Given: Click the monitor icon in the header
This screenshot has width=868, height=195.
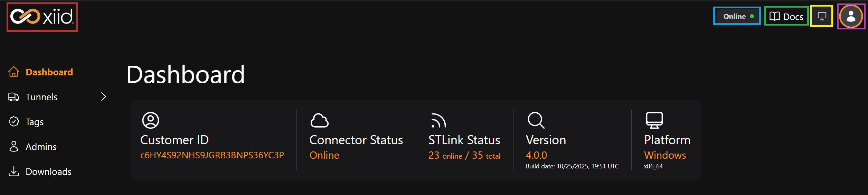Looking at the screenshot, I should [x=822, y=16].
